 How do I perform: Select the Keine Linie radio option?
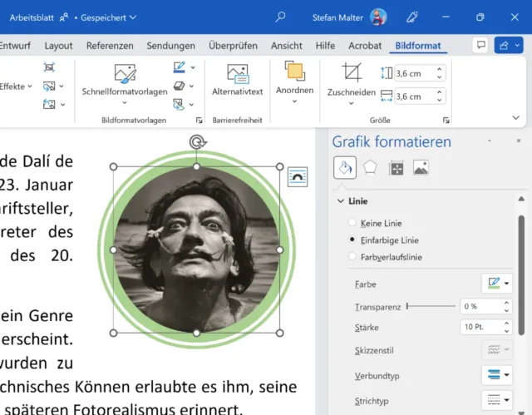(353, 223)
